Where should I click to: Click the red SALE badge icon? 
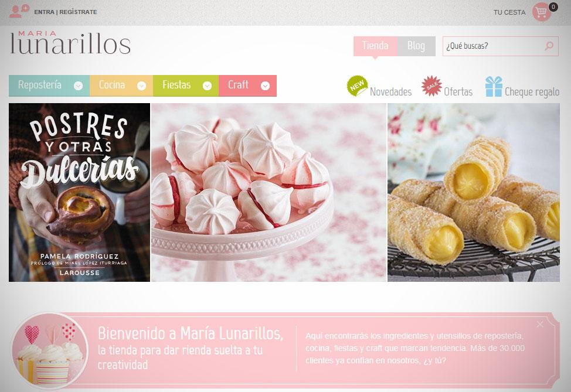click(431, 86)
